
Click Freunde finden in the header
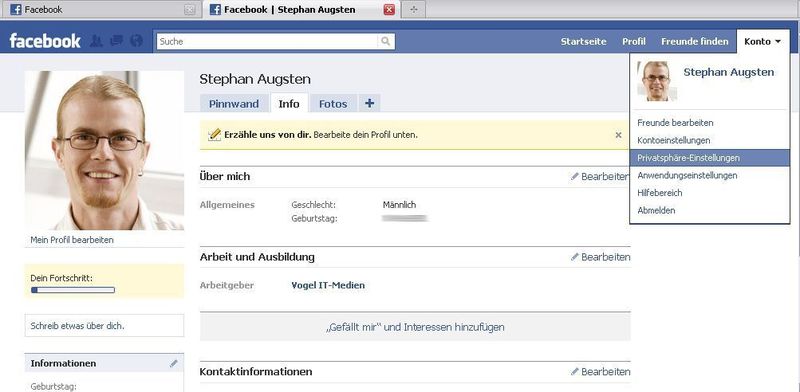click(x=694, y=41)
